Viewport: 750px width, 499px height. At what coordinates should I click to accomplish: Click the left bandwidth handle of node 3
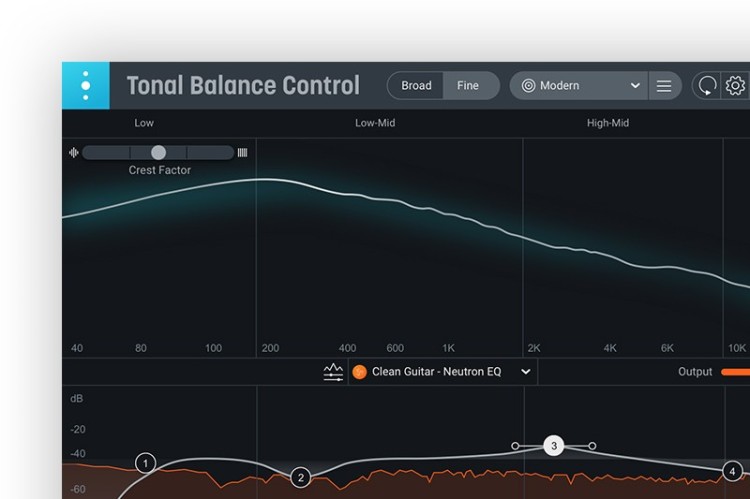click(x=515, y=446)
